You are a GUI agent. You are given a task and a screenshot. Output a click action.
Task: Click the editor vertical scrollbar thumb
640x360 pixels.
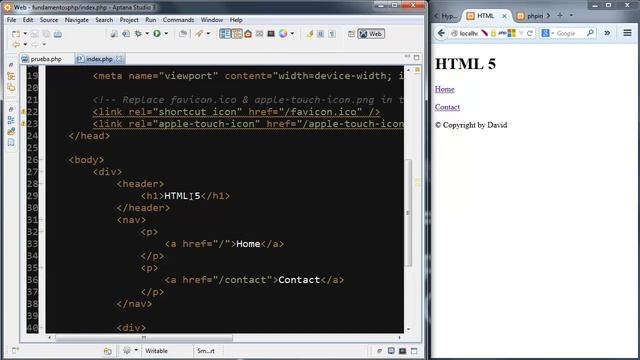point(408,212)
